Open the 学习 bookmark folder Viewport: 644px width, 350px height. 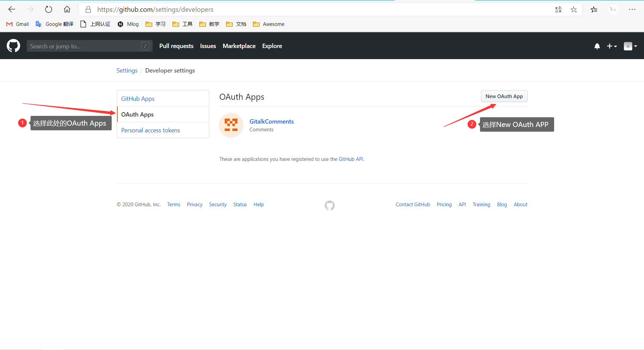(156, 24)
